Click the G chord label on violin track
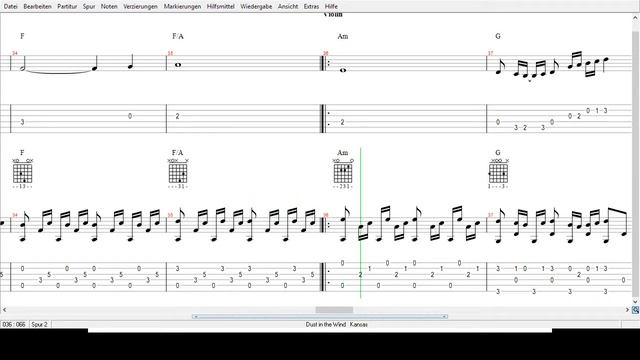Viewport: 640px width, 360px height. [498, 36]
